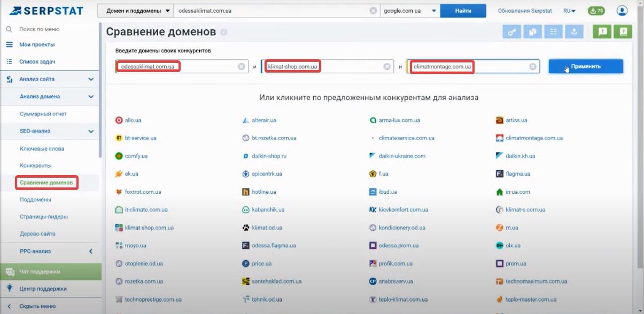Collapse the Анализ сайта section chevron
Image resolution: width=644 pixels, height=314 pixels.
91,80
